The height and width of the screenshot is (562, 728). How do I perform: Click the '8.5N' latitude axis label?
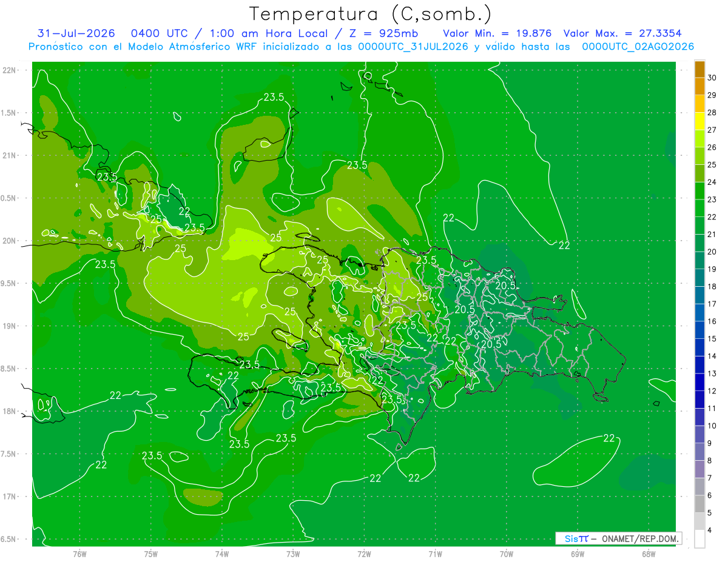click(8, 369)
